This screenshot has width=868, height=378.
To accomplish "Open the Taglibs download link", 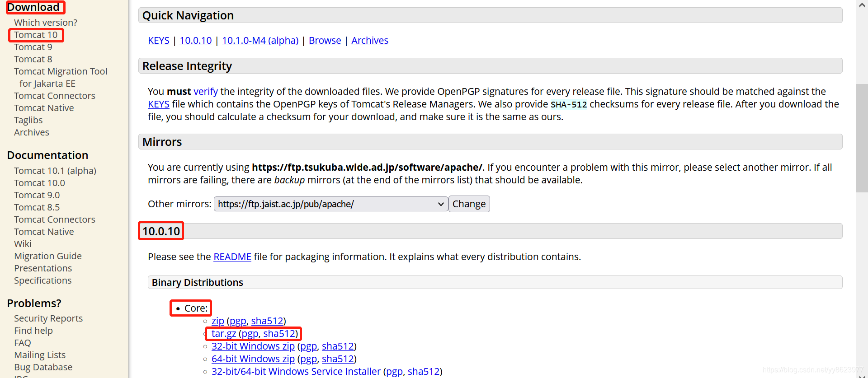I will pyautogui.click(x=28, y=120).
